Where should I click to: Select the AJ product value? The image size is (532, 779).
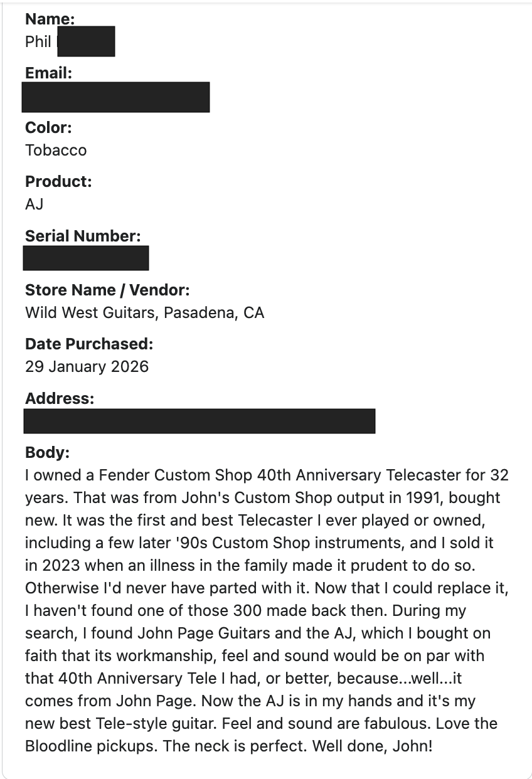pyautogui.click(x=35, y=204)
